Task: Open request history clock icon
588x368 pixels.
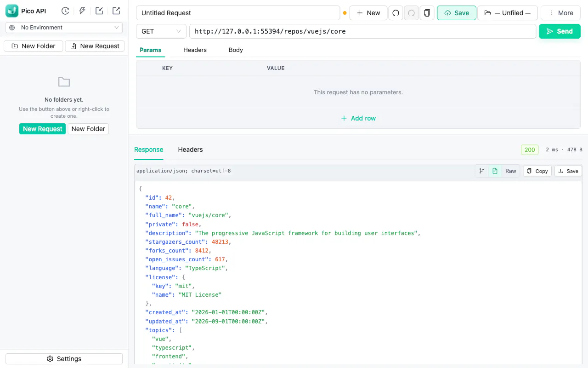Action: [x=65, y=11]
